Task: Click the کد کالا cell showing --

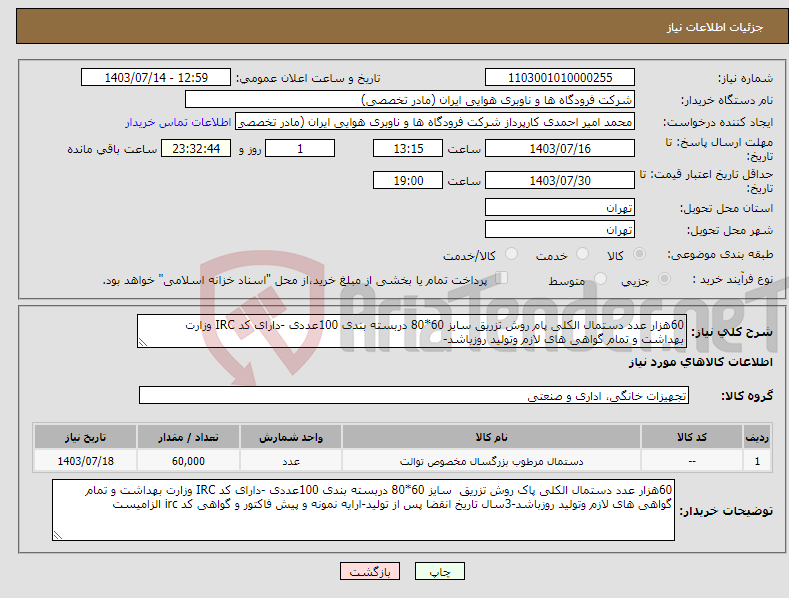Action: pos(692,461)
